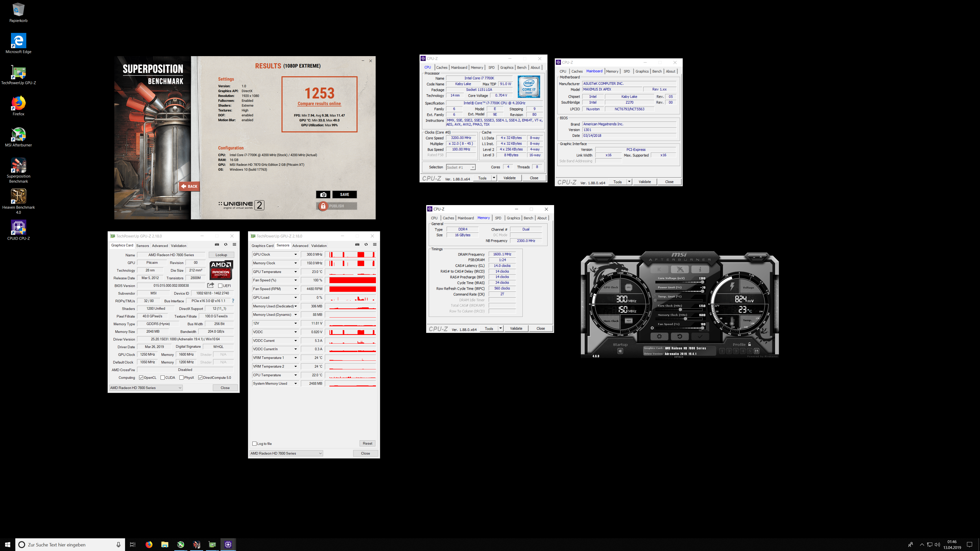Open File Explorer from the taskbar

(x=165, y=545)
